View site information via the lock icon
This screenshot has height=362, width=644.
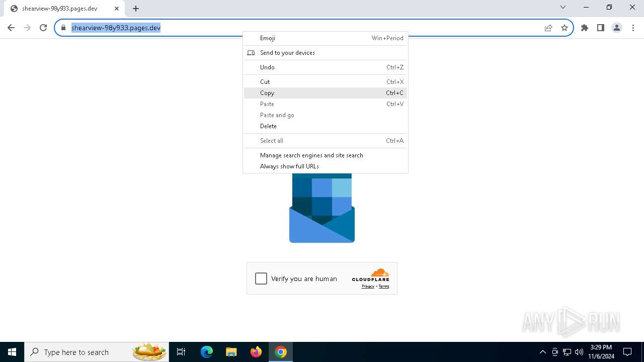[63, 28]
